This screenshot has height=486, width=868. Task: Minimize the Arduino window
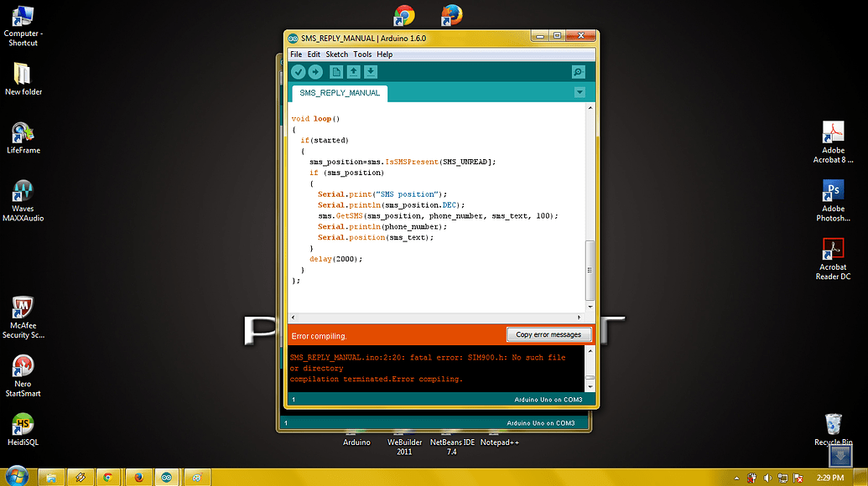pyautogui.click(x=540, y=36)
